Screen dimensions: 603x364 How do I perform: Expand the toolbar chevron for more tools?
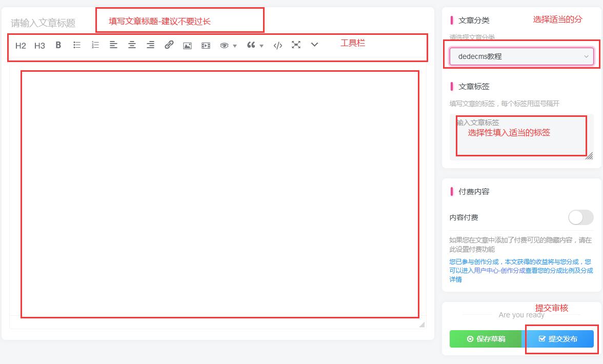coord(314,45)
